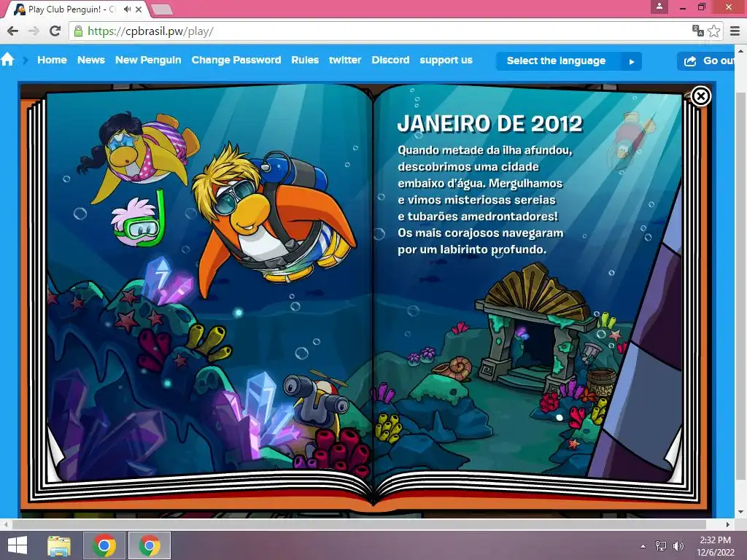Select the Play Club Penguin tab
Viewport: 747px width, 560px height.
[76, 9]
